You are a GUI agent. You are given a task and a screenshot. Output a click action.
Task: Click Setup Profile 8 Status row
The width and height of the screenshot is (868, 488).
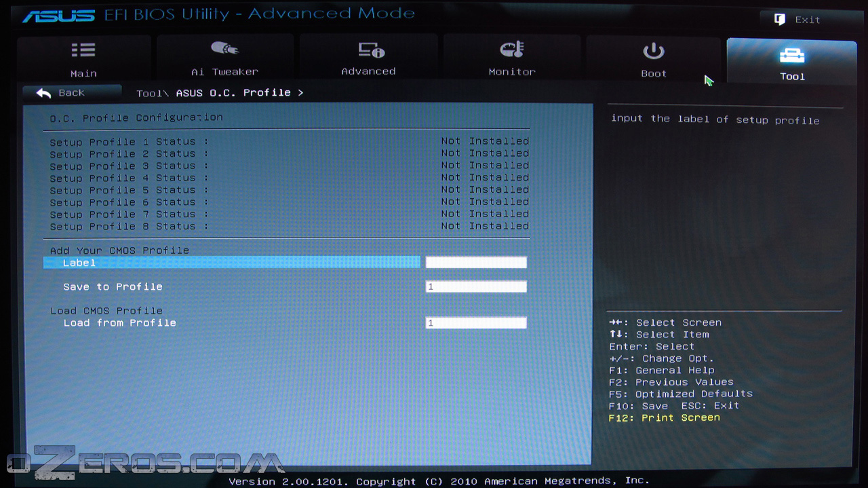[290, 227]
